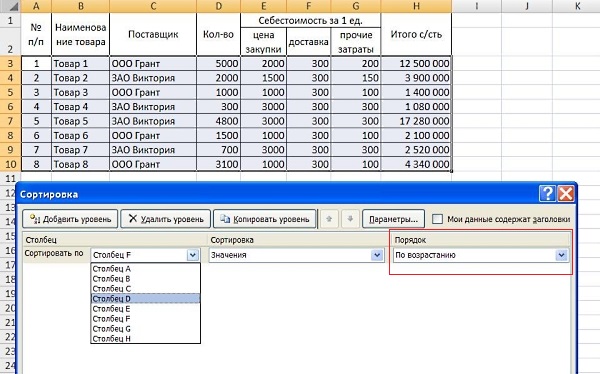The width and height of the screenshot is (600, 374).
Task: Click the Копировать уровень button
Action: tap(265, 219)
